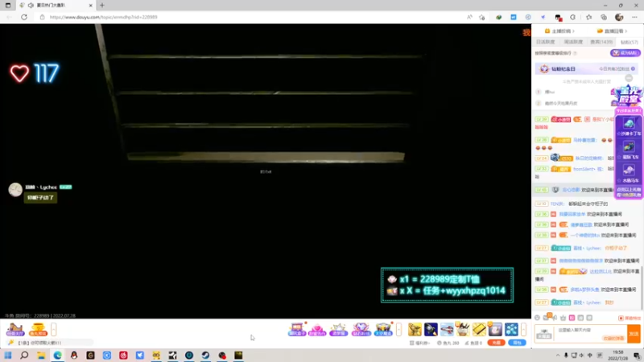Open the browser profile avatar
The height and width of the screenshot is (362, 644).
coord(619,17)
